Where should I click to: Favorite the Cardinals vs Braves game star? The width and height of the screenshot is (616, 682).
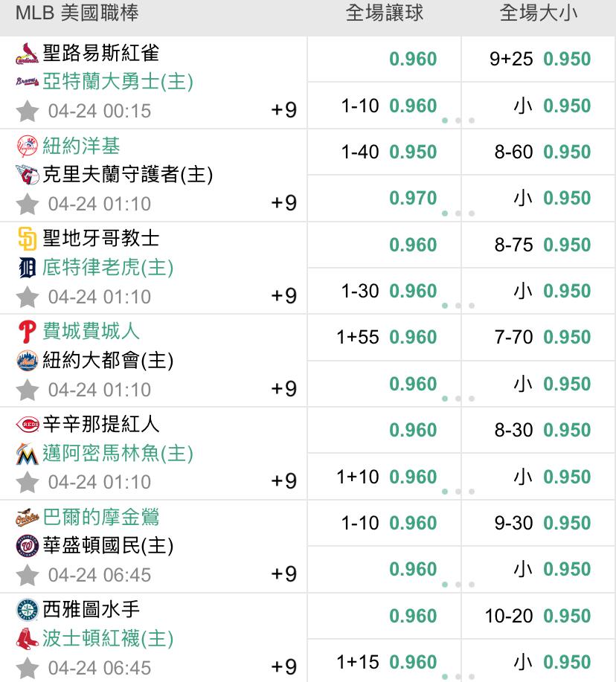tap(28, 111)
